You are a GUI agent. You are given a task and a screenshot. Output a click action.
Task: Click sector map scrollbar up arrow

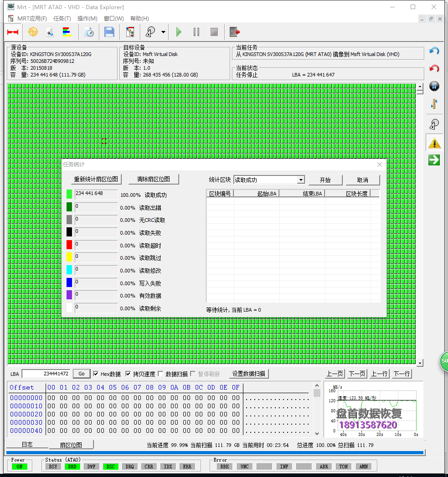coord(420,87)
